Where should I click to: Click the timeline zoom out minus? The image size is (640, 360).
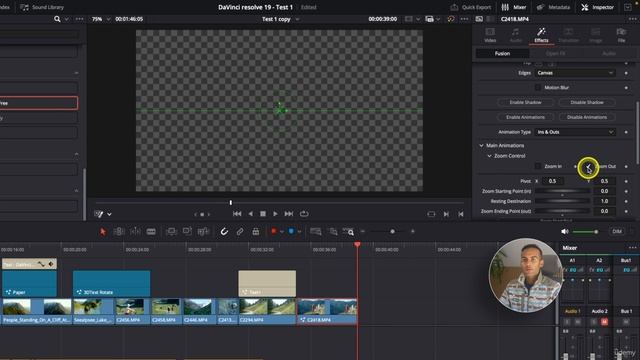tap(362, 231)
